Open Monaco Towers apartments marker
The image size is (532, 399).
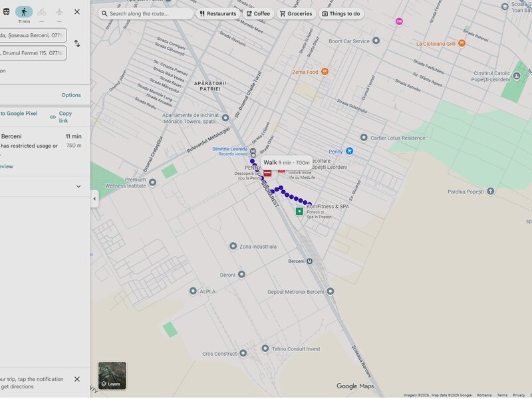point(225,118)
